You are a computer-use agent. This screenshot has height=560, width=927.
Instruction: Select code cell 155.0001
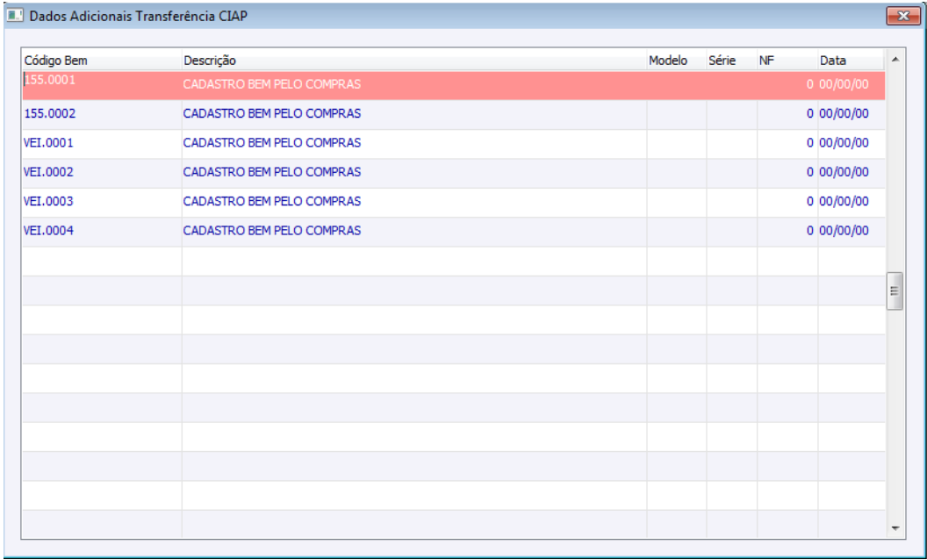coord(102,84)
